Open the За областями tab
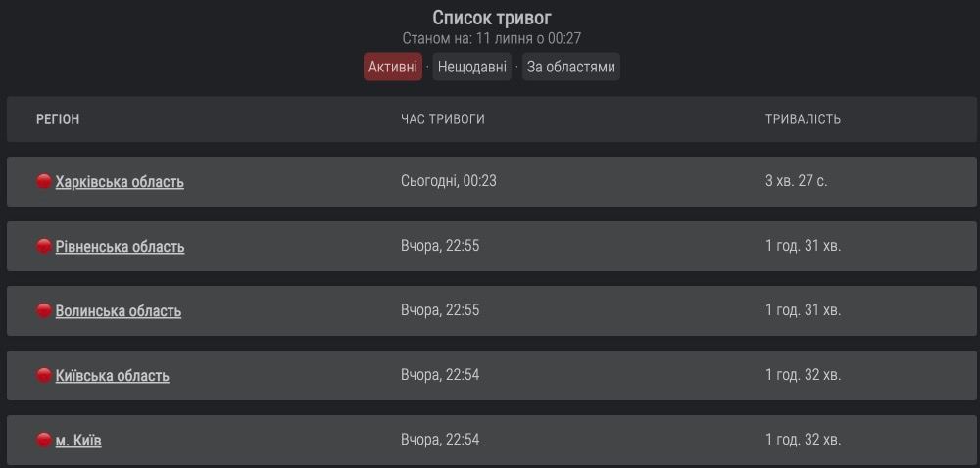Viewport: 980px width, 468px height. (570, 67)
